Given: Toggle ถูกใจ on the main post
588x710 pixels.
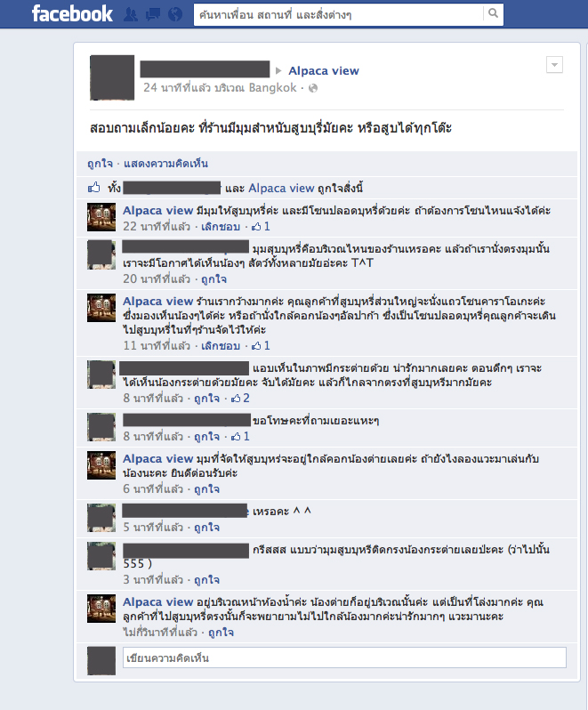Looking at the screenshot, I should tap(100, 164).
